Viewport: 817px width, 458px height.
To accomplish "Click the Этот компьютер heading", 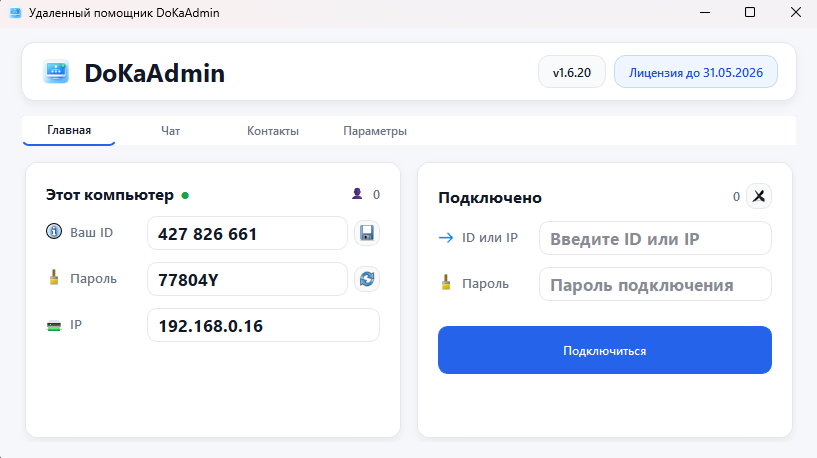I will [x=109, y=195].
